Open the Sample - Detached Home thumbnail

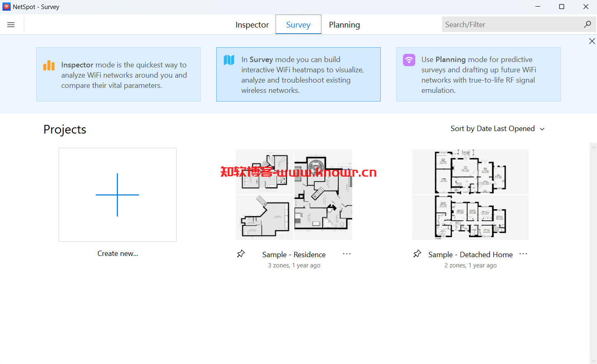pyautogui.click(x=470, y=195)
